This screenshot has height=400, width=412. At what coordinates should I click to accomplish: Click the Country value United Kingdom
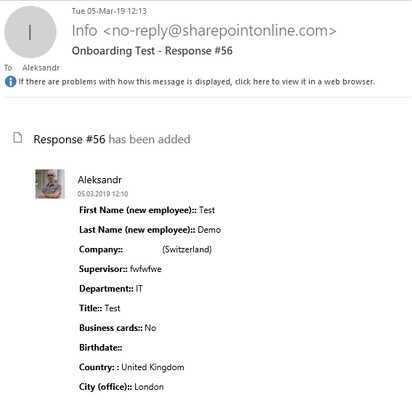153,367
